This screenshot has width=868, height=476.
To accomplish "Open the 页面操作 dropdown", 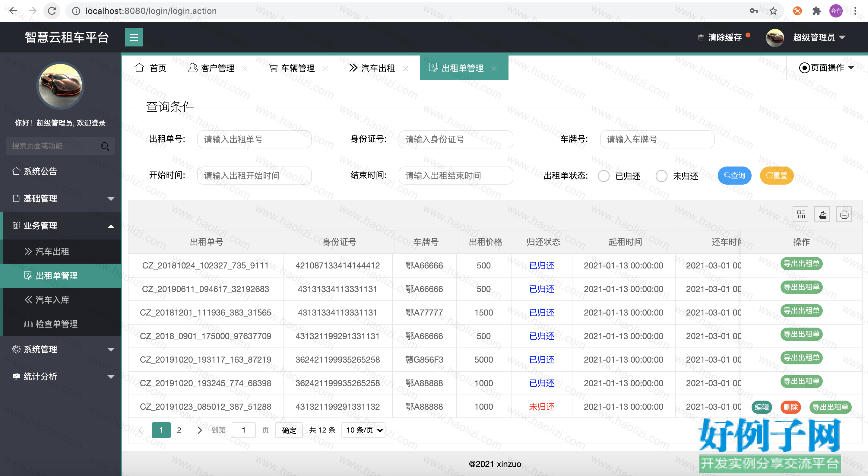I will click(827, 68).
